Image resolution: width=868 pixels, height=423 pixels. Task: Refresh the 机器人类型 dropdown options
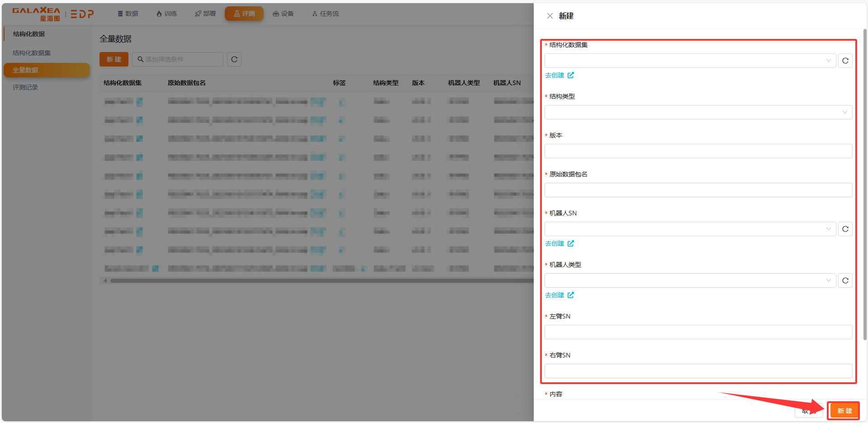(x=845, y=280)
